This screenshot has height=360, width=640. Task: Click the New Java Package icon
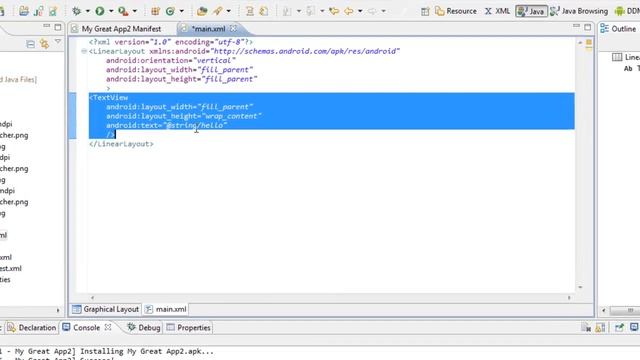click(155, 11)
